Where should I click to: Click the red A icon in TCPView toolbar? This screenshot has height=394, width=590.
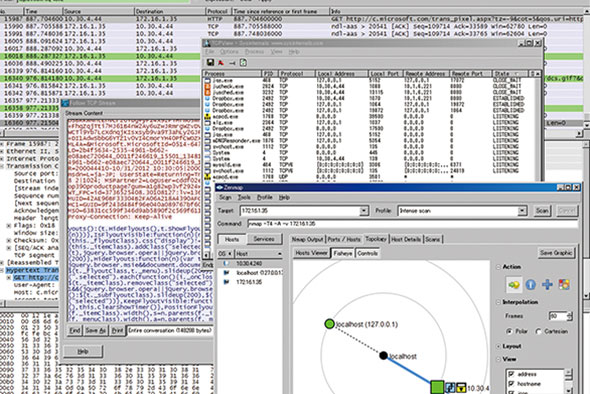coord(221,62)
